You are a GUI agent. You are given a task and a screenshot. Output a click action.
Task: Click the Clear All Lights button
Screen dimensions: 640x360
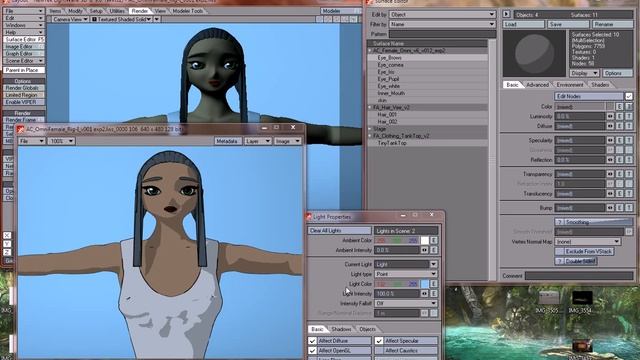click(x=339, y=231)
